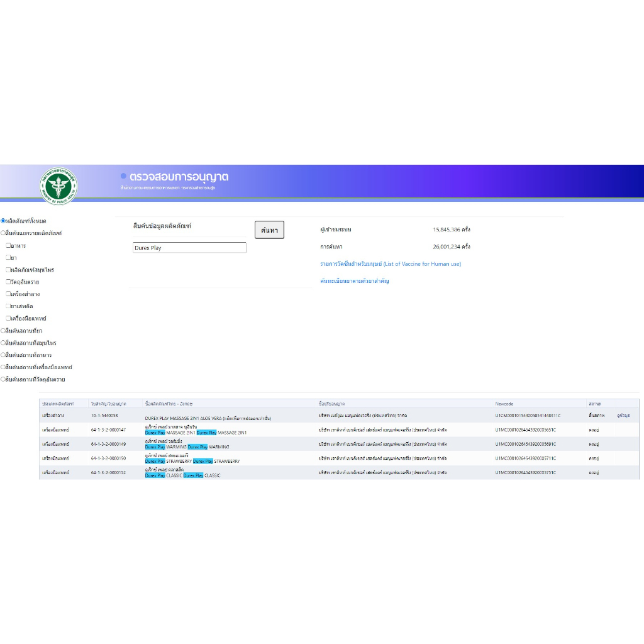Click the สืบค้นข้อมูลผลิตภัณฑ์ heading
This screenshot has width=644, height=644.
click(x=162, y=226)
